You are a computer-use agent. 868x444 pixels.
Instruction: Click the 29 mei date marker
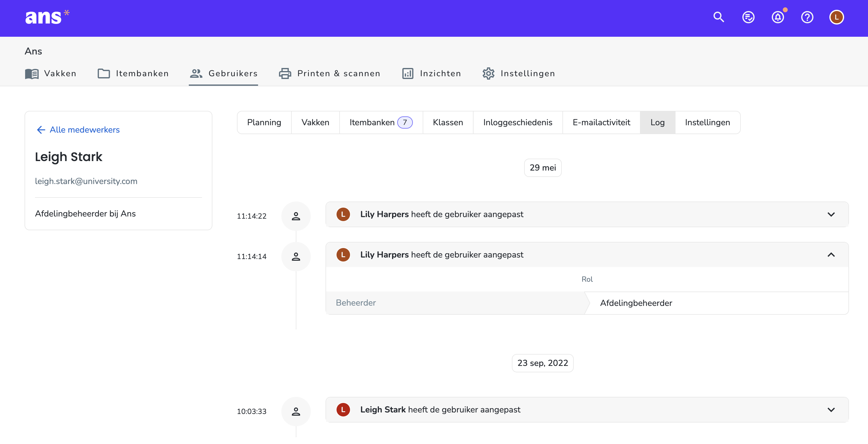543,167
